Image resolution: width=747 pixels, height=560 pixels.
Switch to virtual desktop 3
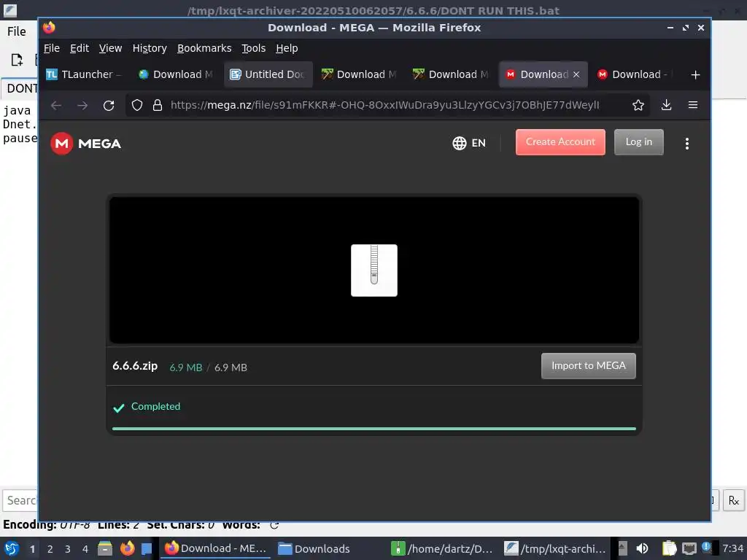pyautogui.click(x=68, y=549)
